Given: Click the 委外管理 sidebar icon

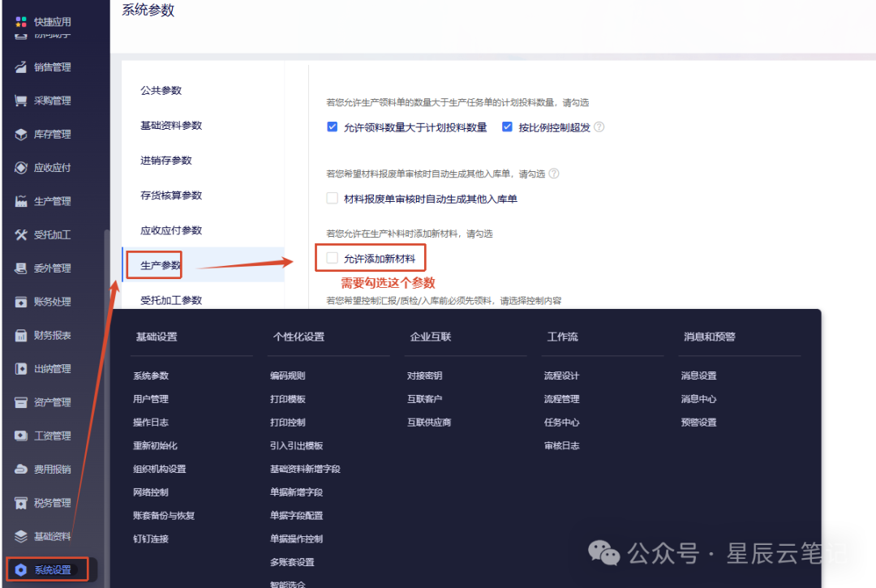Looking at the screenshot, I should (20, 268).
